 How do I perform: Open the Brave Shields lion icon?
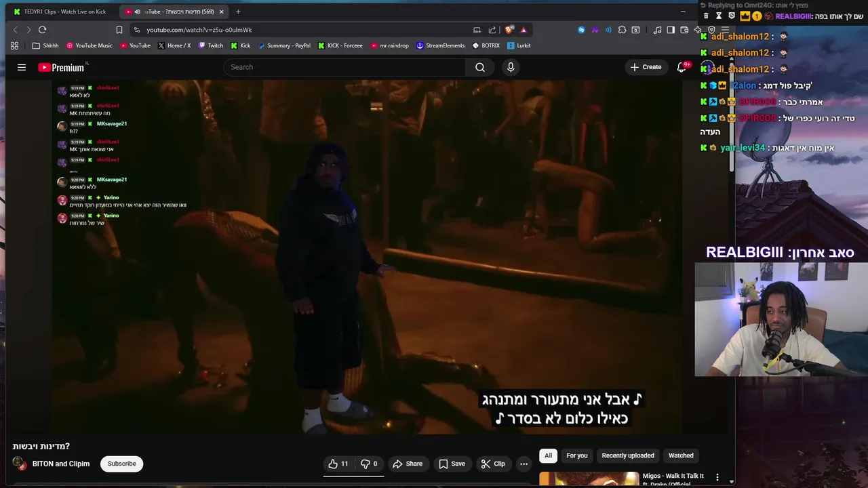(509, 30)
